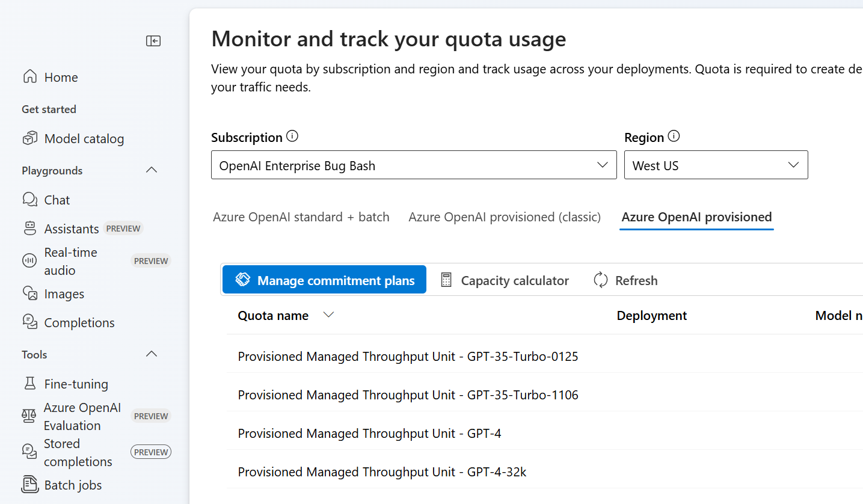Click the Quota name column header
The width and height of the screenshot is (863, 504).
(x=273, y=316)
